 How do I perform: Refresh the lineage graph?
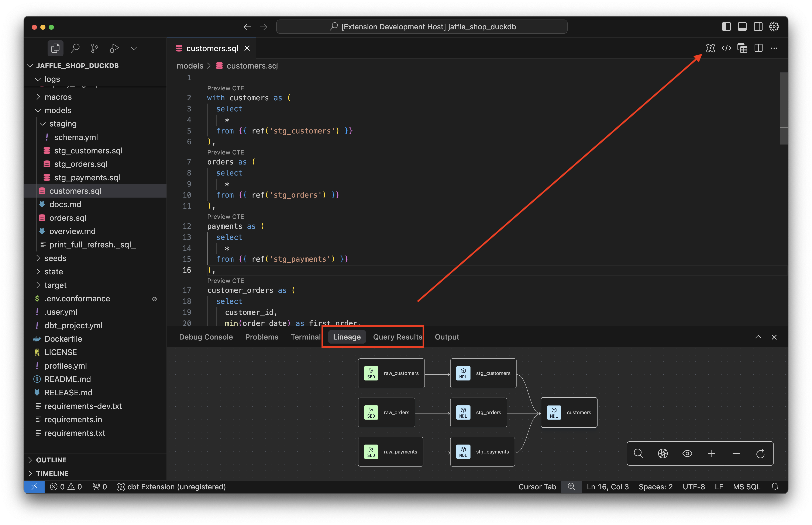tap(761, 453)
